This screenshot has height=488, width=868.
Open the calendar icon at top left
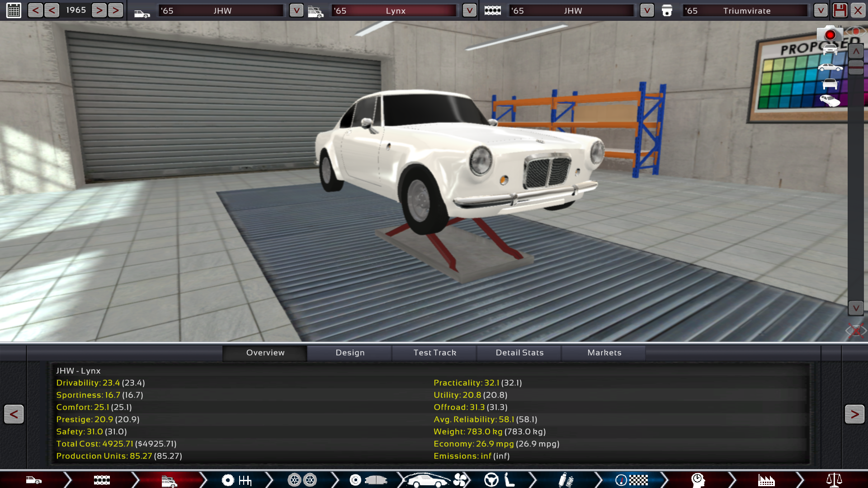coord(14,10)
